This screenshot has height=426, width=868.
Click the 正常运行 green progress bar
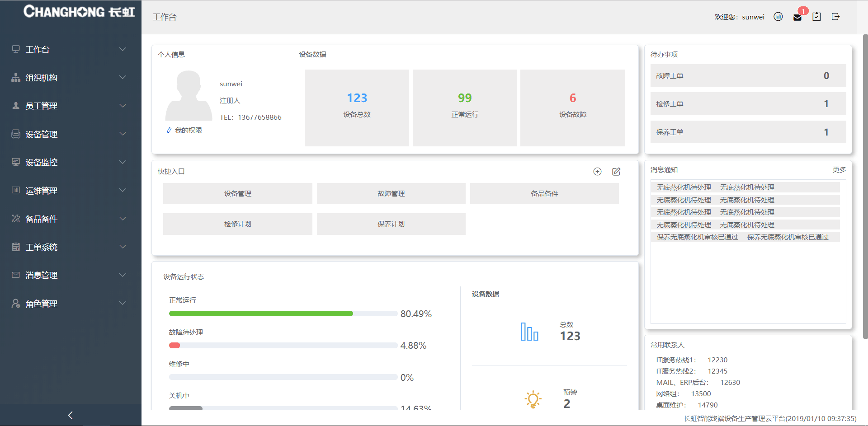click(x=283, y=314)
